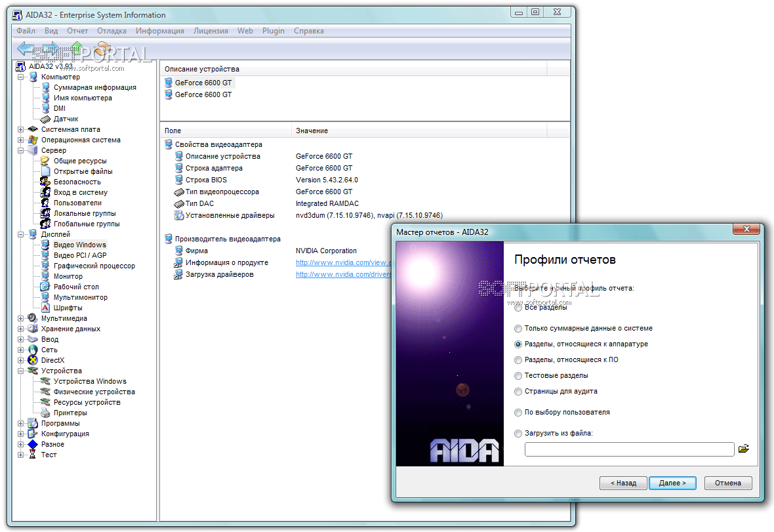774x532 pixels.
Task: Expand the Системная плата node
Action: [21, 129]
